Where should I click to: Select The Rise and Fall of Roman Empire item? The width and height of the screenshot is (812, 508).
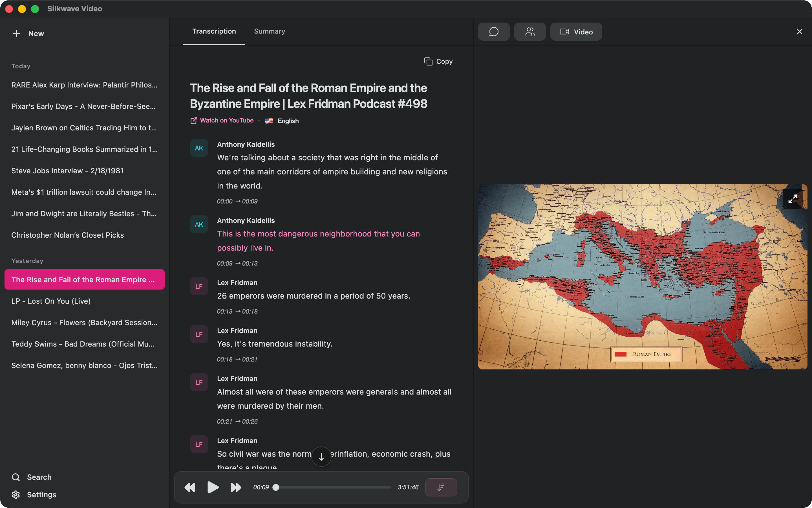pyautogui.click(x=84, y=279)
